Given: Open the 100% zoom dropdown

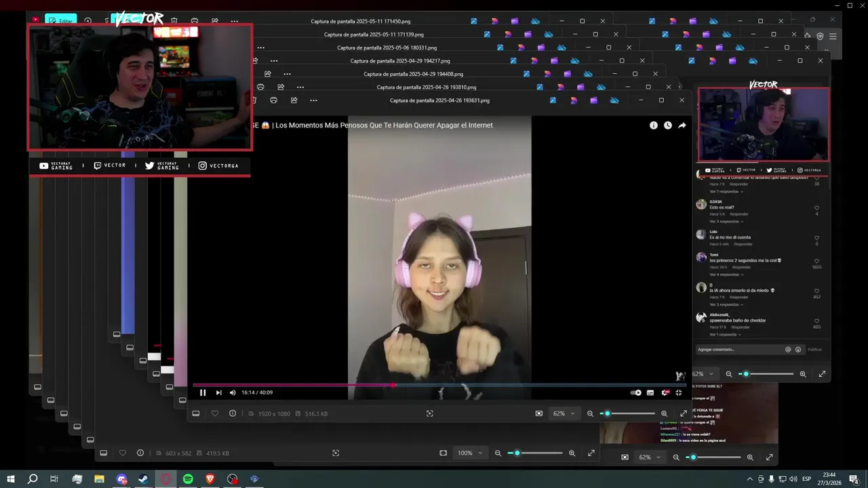Looking at the screenshot, I should pos(470,453).
